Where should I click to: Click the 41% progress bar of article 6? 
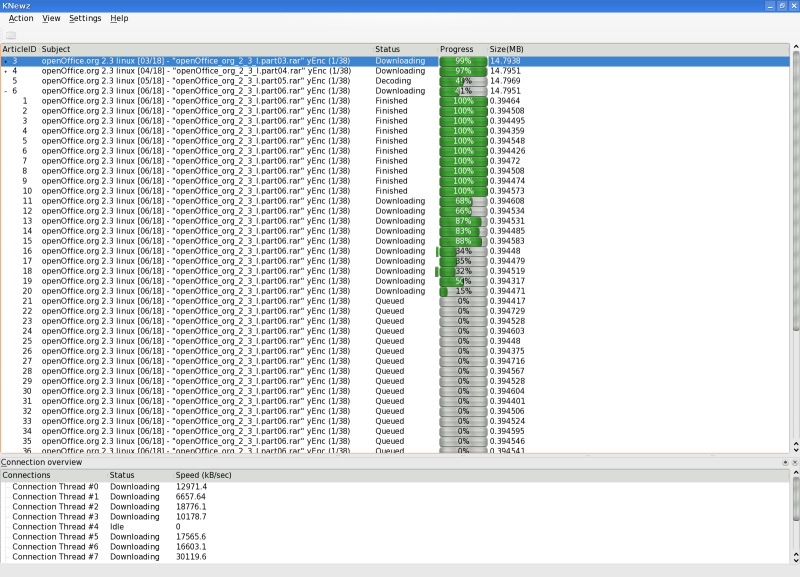pos(463,91)
